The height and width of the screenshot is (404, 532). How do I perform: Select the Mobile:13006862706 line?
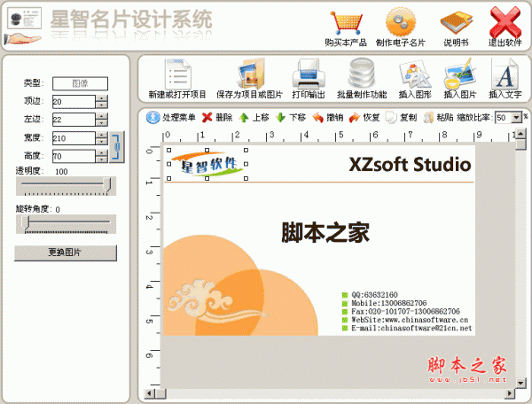pyautogui.click(x=389, y=303)
